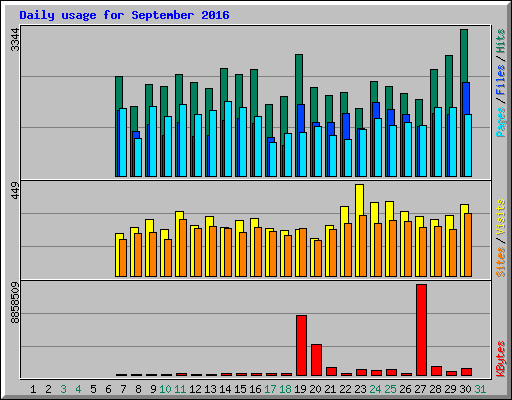
Task: Click day label 19 on the x-axis
Action: [x=300, y=389]
